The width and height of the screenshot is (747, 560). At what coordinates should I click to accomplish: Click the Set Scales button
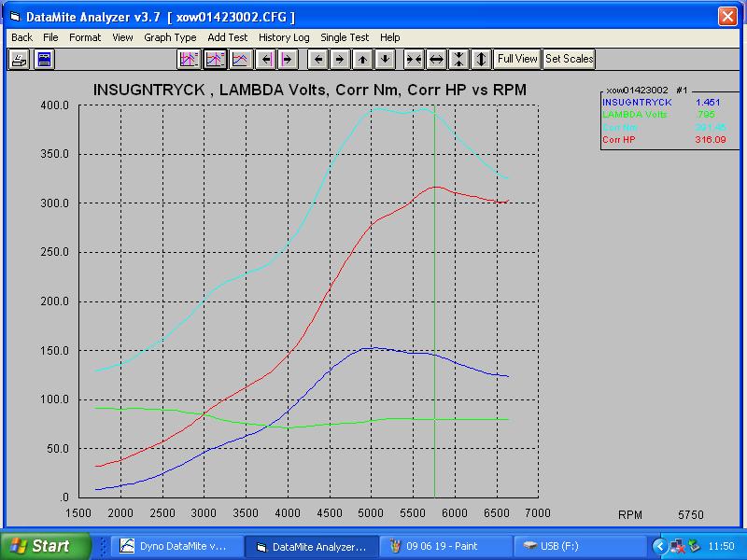569,59
